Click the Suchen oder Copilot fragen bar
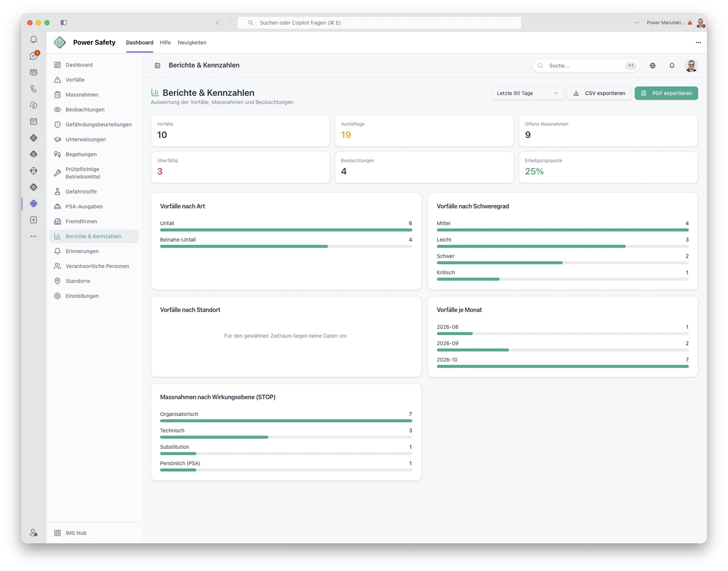Viewport: 728px width, 571px height. pos(379,23)
